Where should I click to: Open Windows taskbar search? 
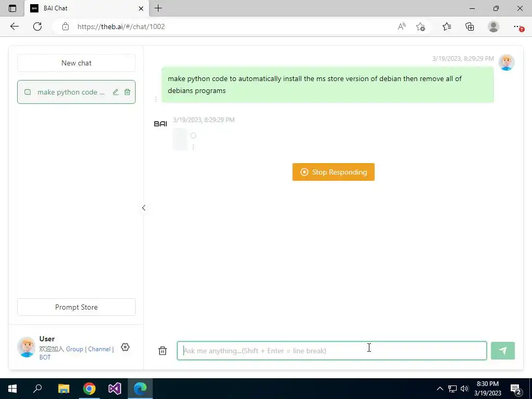(x=37, y=389)
